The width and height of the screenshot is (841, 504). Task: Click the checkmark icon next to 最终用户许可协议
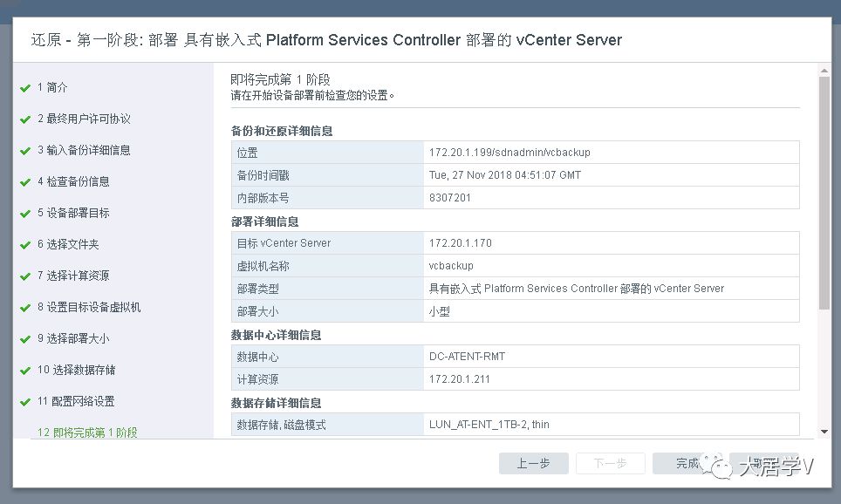click(x=25, y=119)
